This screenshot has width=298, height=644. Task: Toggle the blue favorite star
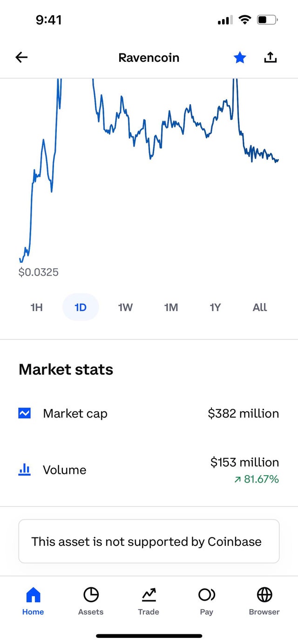[x=240, y=58]
